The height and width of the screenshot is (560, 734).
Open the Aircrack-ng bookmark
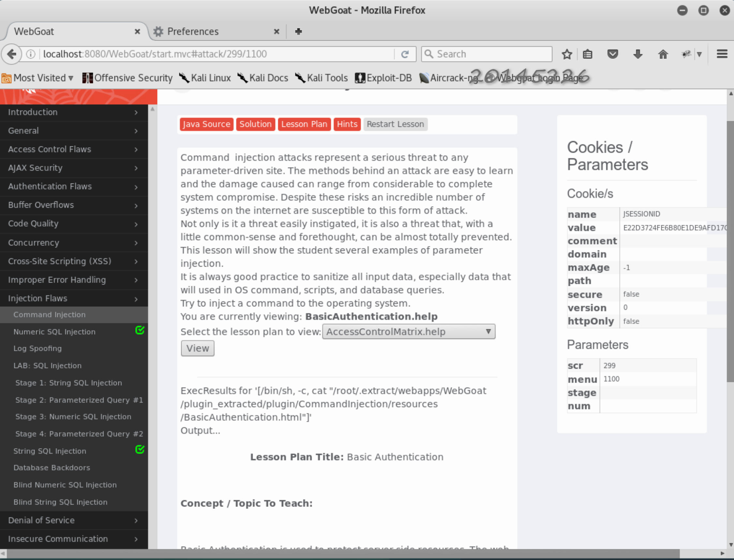449,78
